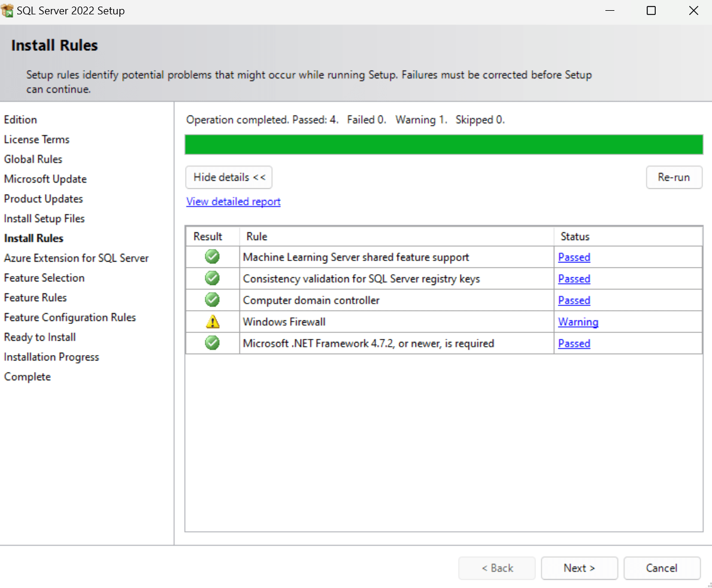Cancel the SQL Server setup
Viewport: 712px width, 588px height.
662,568
